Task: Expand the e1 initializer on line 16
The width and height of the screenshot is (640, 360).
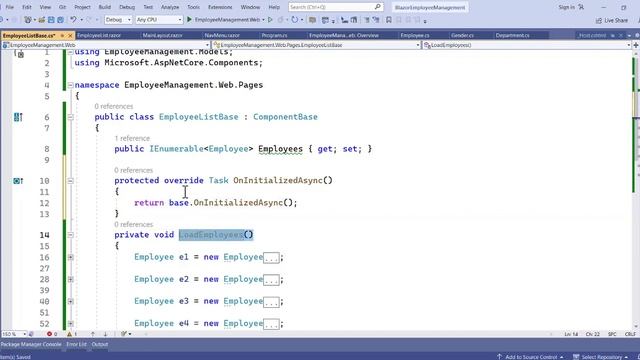Action: click(70, 257)
